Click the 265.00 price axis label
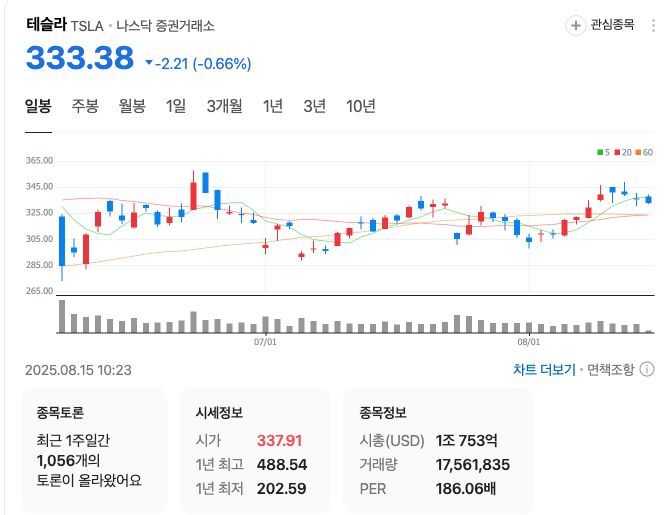 pyautogui.click(x=39, y=291)
